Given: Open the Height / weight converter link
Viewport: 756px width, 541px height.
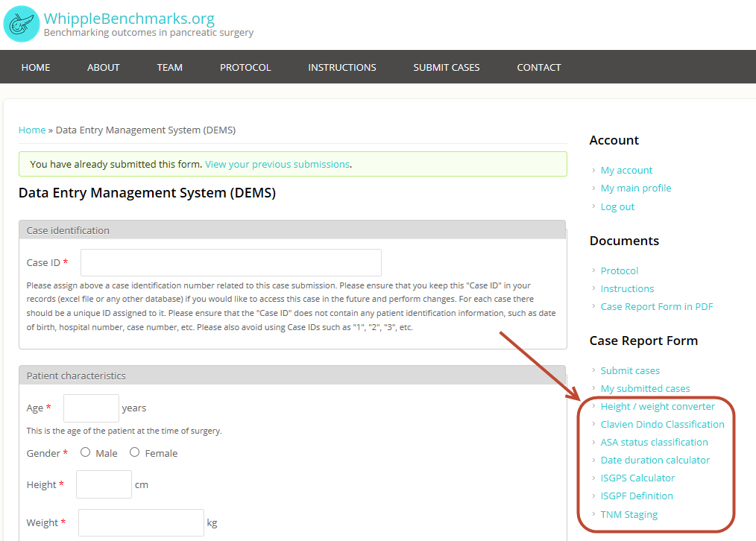Looking at the screenshot, I should pyautogui.click(x=658, y=406).
